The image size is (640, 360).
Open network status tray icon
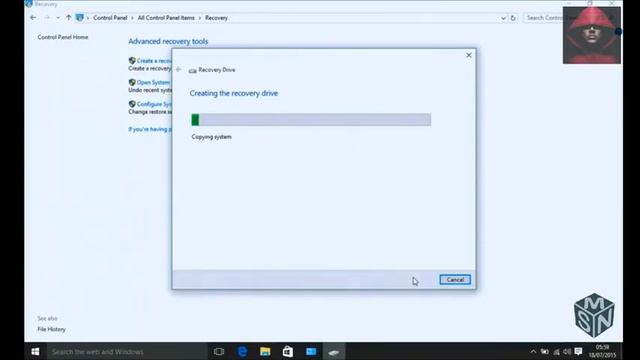pyautogui.click(x=556, y=351)
